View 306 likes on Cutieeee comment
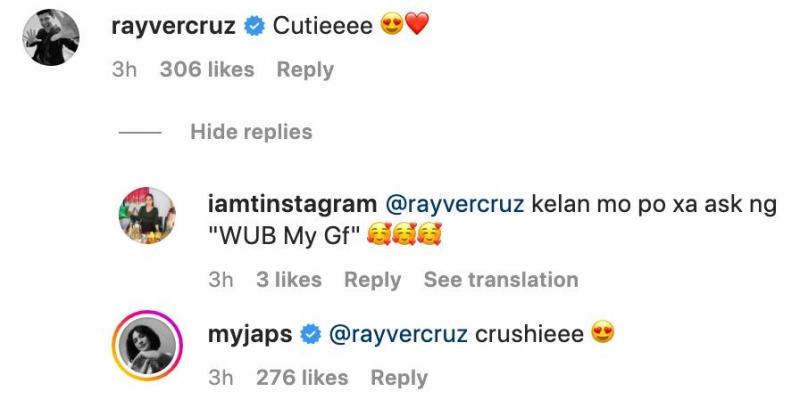 pyautogui.click(x=207, y=70)
